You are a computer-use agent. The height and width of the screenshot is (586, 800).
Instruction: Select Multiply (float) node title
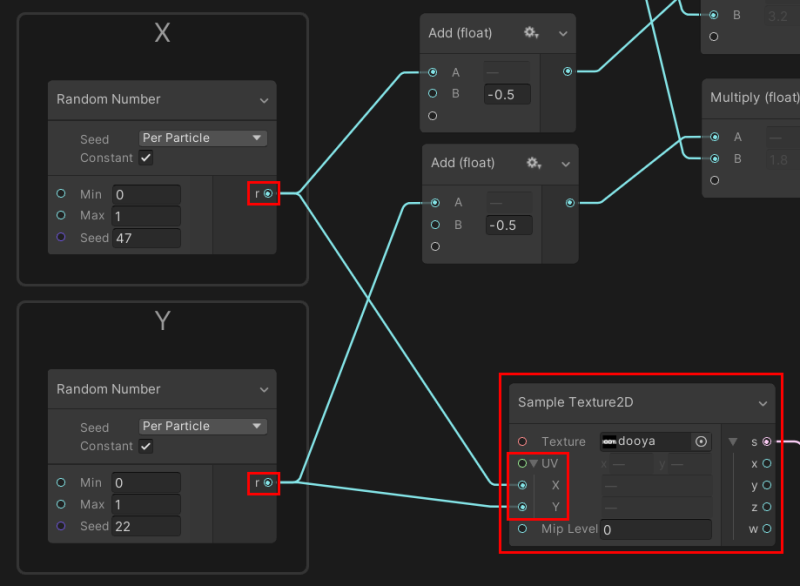click(x=755, y=97)
